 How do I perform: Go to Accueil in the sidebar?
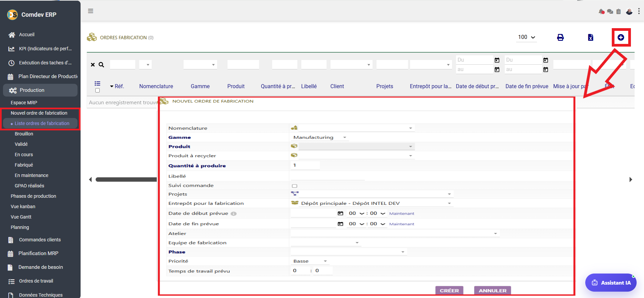(27, 35)
